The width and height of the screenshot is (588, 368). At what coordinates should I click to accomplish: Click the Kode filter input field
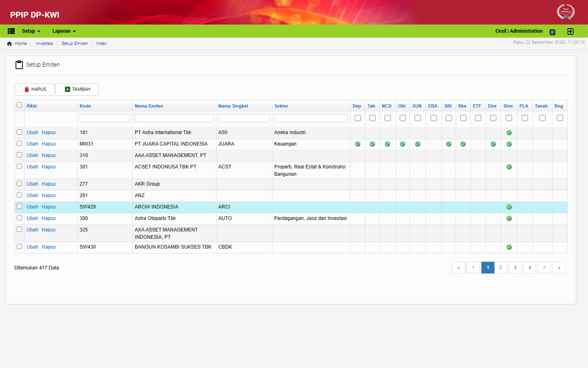(105, 118)
